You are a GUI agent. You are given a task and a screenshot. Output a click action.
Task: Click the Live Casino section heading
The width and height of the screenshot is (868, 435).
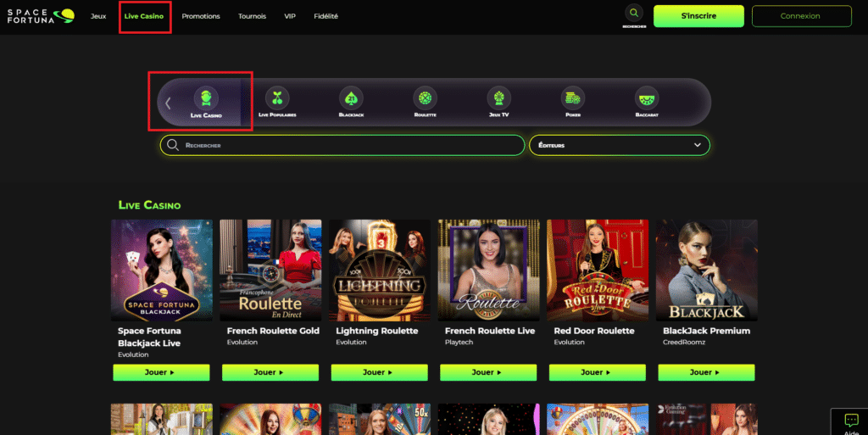149,204
